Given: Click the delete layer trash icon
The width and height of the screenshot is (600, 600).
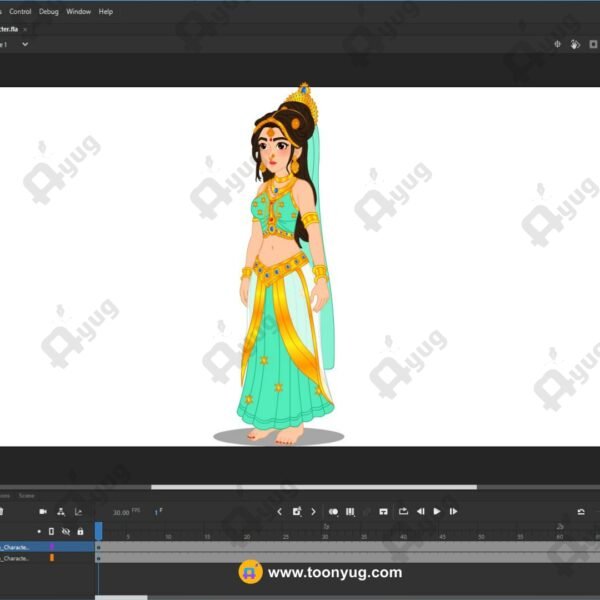Looking at the screenshot, I should (1, 512).
